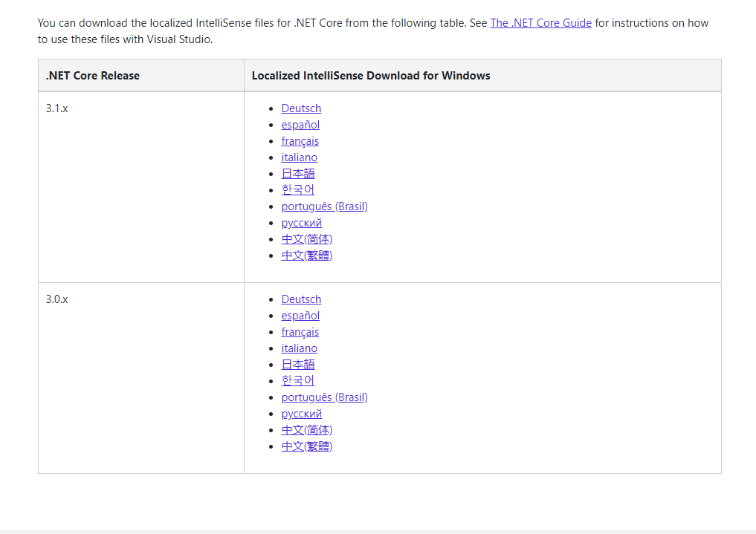Image resolution: width=756 pixels, height=534 pixels.
Task: Click русский link for 3.1.x
Action: (301, 223)
